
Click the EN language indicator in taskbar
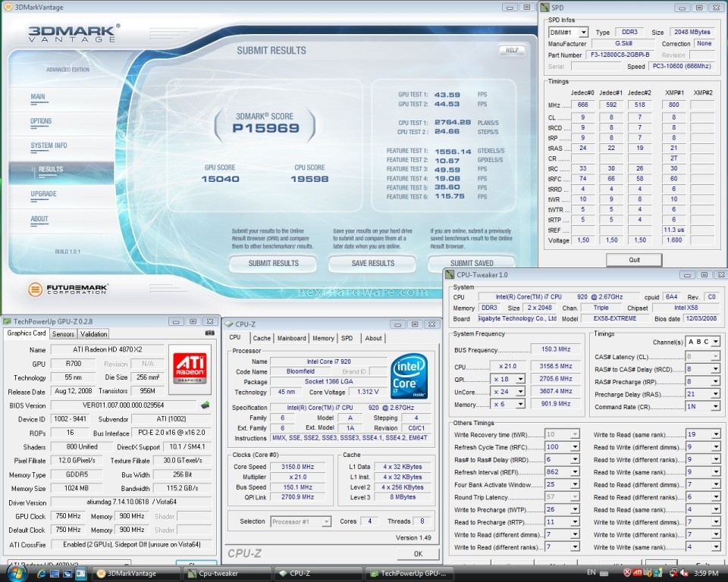pyautogui.click(x=591, y=573)
